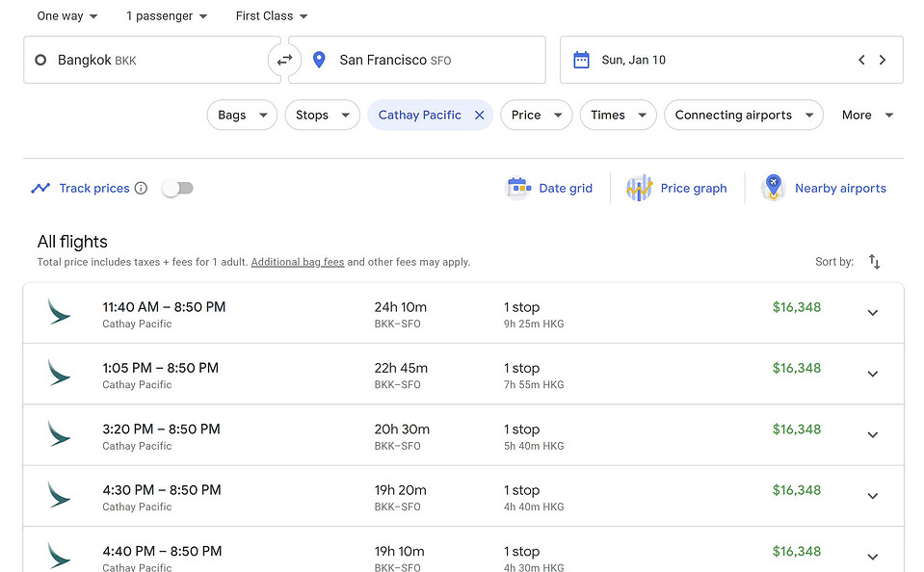Click the Nearby airports map pin icon
Screen dimensions: 924x572
click(773, 188)
